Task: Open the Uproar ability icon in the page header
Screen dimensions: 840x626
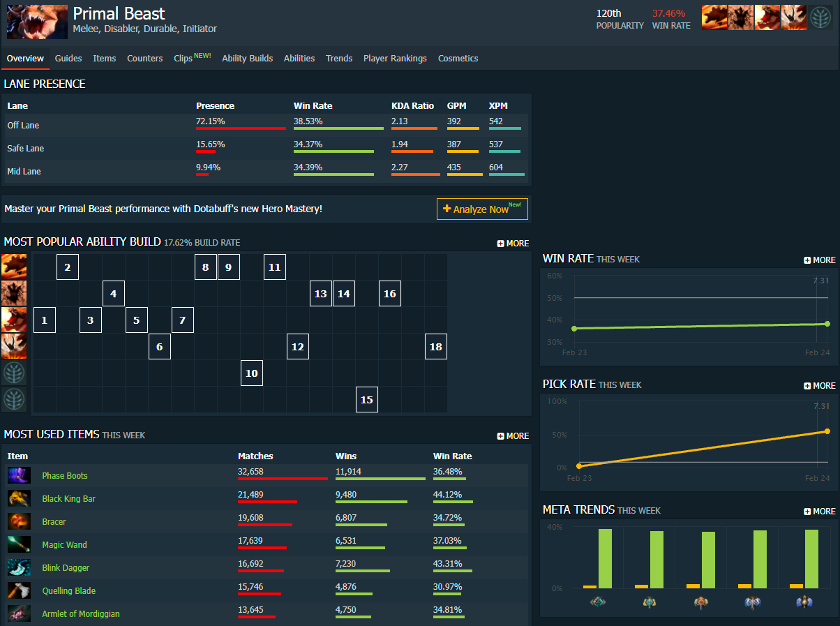Action: pos(767,17)
